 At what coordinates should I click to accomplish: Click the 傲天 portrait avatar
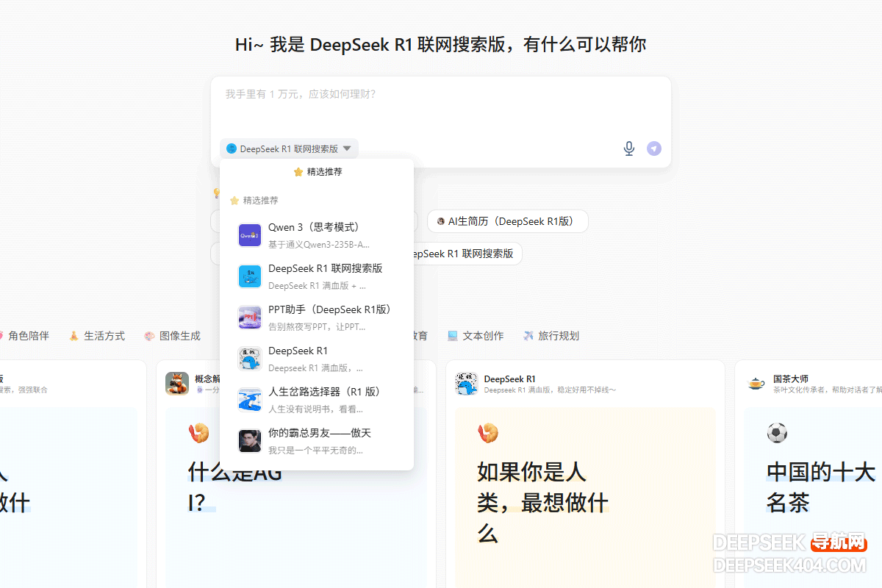[x=250, y=441]
